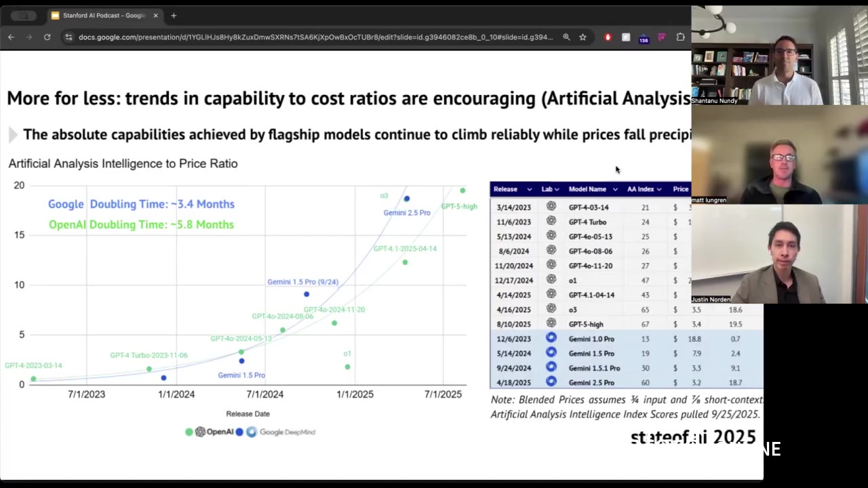
Task: Open site information icon in address bar
Action: 68,37
